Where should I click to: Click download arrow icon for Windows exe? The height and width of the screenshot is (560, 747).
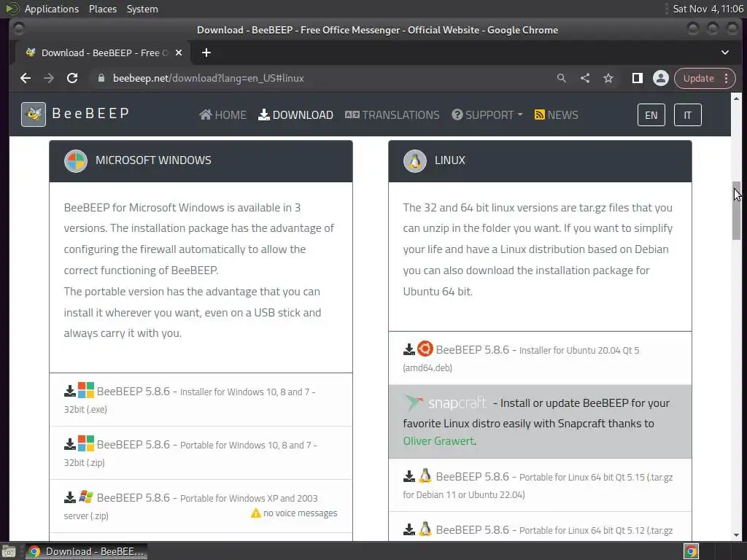pos(69,391)
